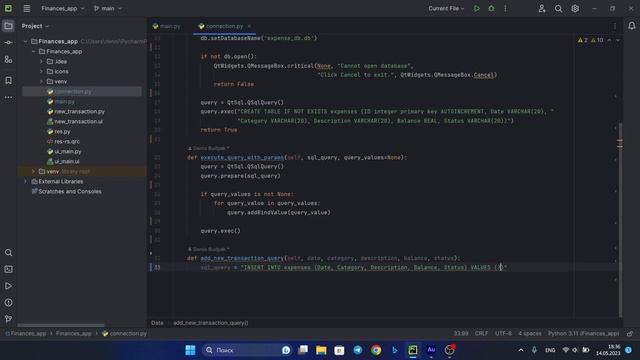Open res.py file

tap(62, 131)
